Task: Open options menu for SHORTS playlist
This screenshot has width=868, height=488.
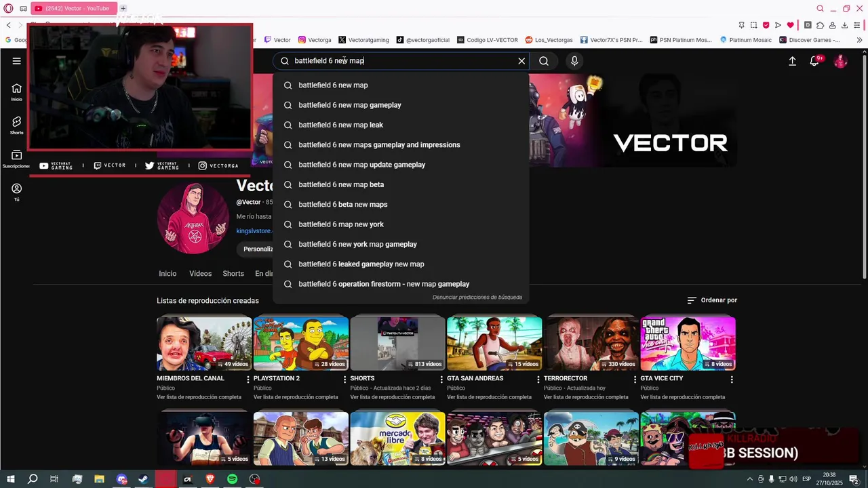Action: pos(441,380)
